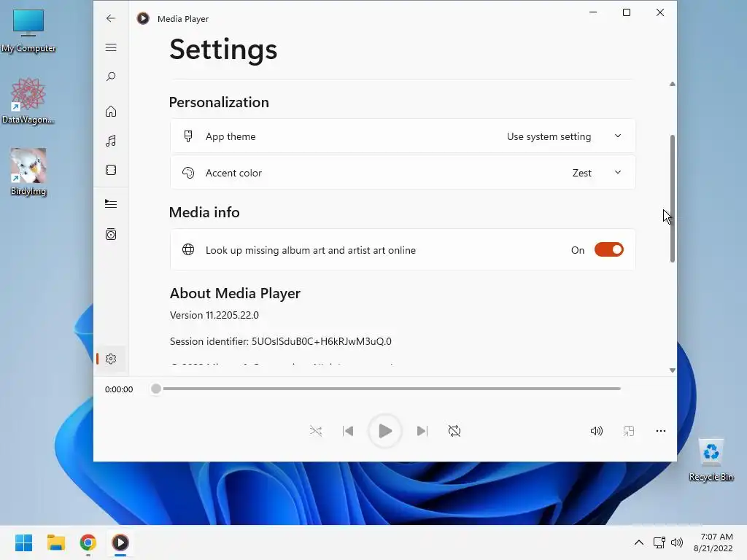Click the globe icon in Media info
Screen dimensions: 747x560
[188, 249]
